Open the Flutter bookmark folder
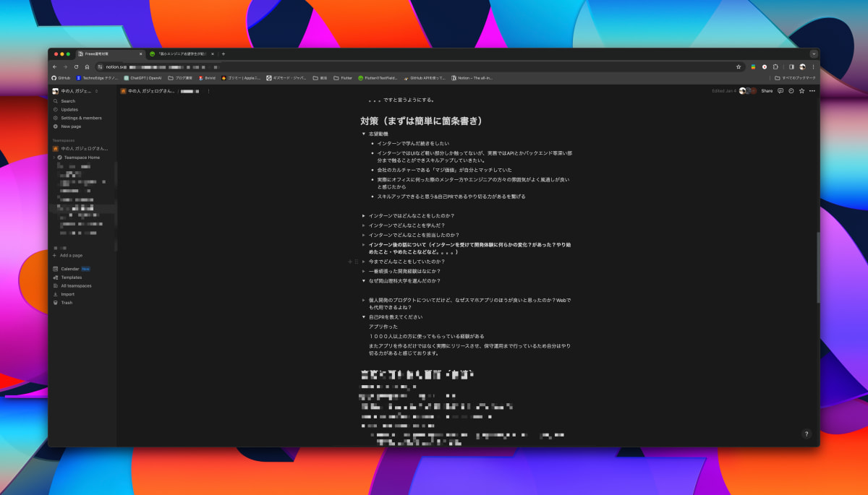 tap(344, 77)
